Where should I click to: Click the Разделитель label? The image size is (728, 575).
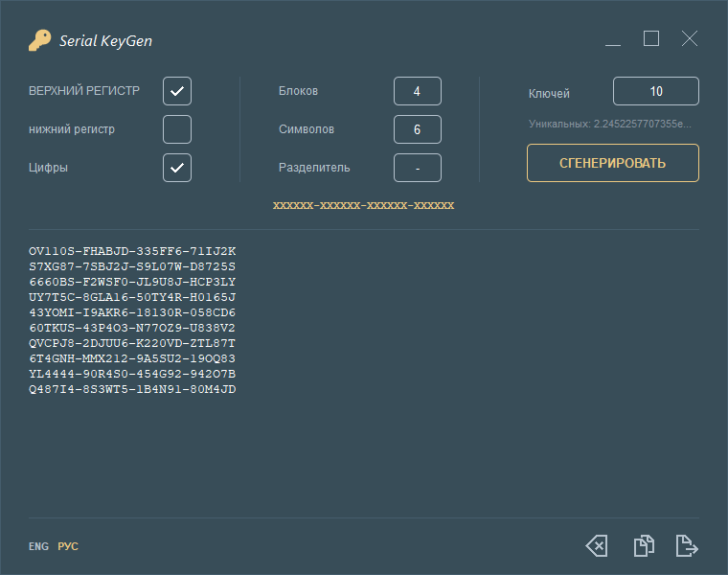click(x=314, y=168)
